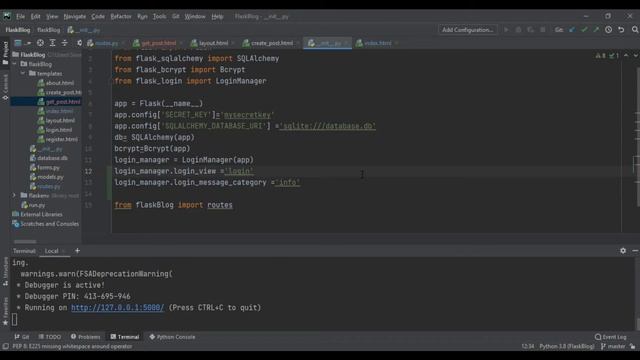Click the line:column 12:34 indicator

[x=528, y=347]
